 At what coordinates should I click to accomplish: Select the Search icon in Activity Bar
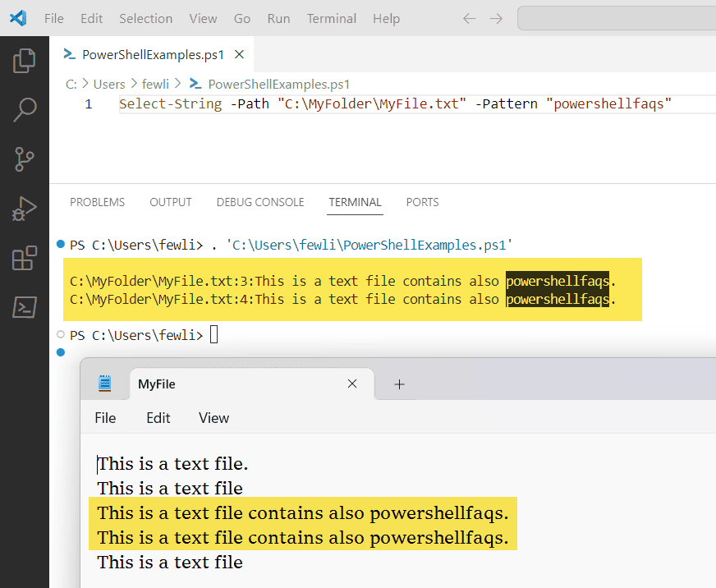(24, 109)
